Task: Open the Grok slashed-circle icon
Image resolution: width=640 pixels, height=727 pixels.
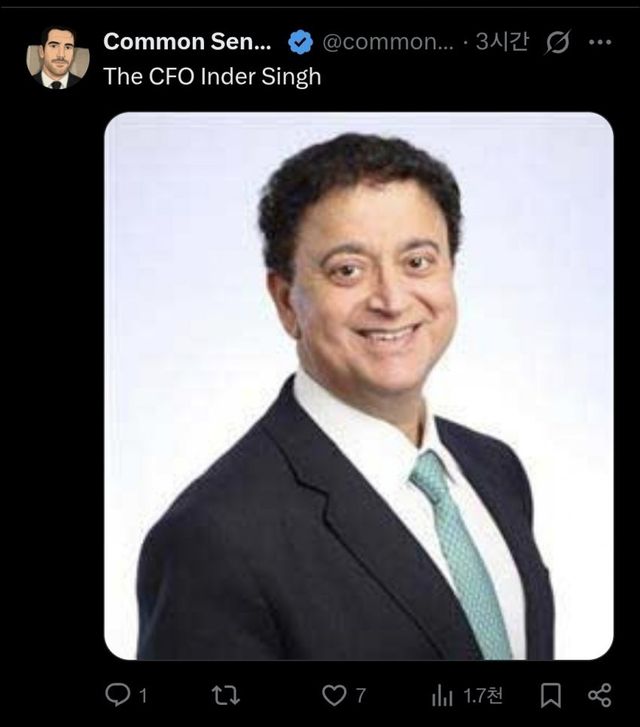Action: 560,43
